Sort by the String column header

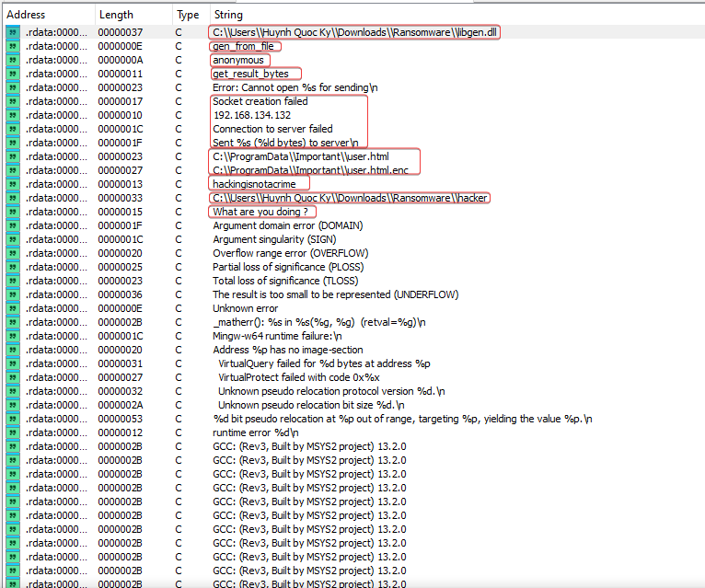228,15
